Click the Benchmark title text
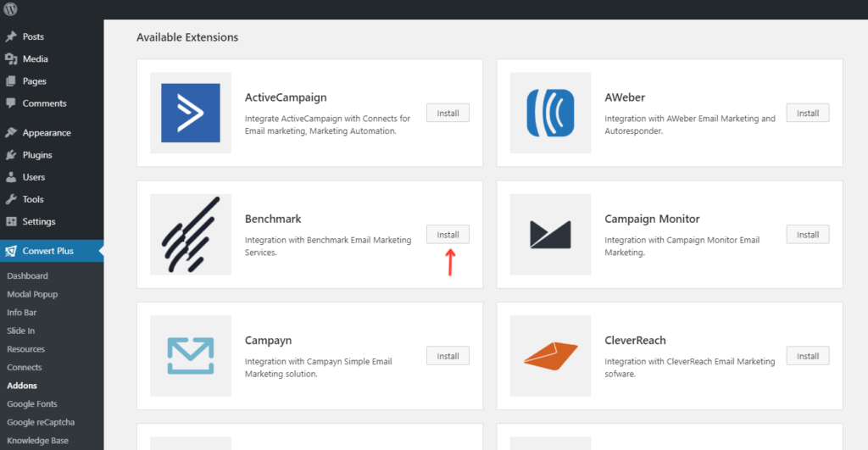The height and width of the screenshot is (450, 868). point(273,219)
